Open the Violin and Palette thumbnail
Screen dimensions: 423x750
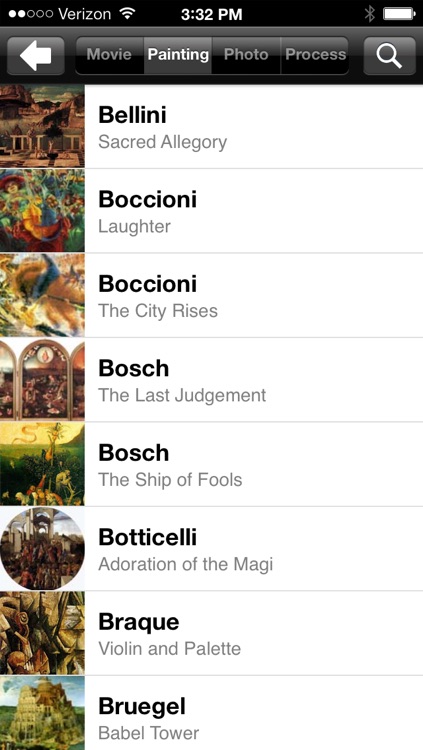pyautogui.click(x=42, y=633)
